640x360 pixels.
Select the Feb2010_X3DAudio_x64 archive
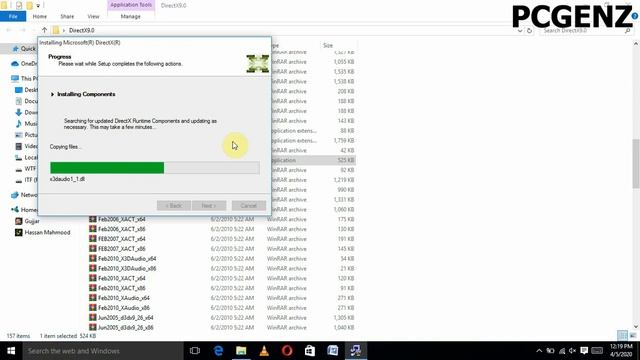click(x=127, y=259)
